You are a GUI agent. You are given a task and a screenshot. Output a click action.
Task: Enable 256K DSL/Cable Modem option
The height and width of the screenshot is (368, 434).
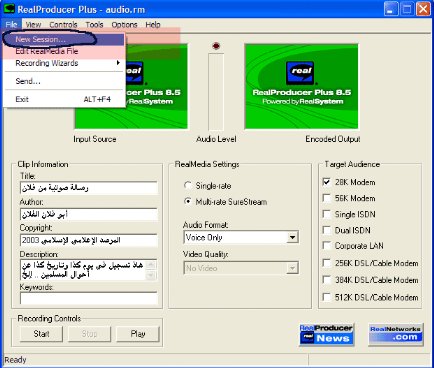click(327, 263)
